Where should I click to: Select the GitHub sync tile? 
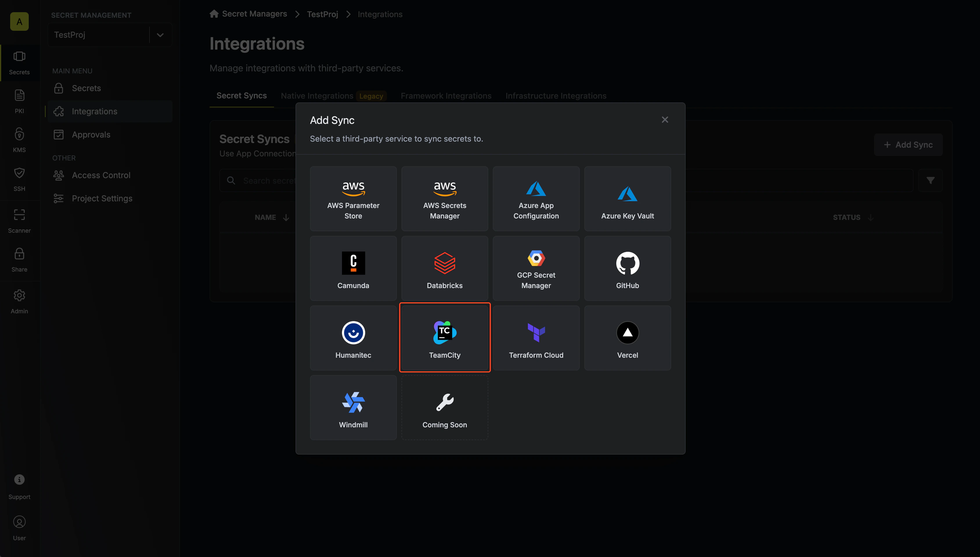[628, 268]
